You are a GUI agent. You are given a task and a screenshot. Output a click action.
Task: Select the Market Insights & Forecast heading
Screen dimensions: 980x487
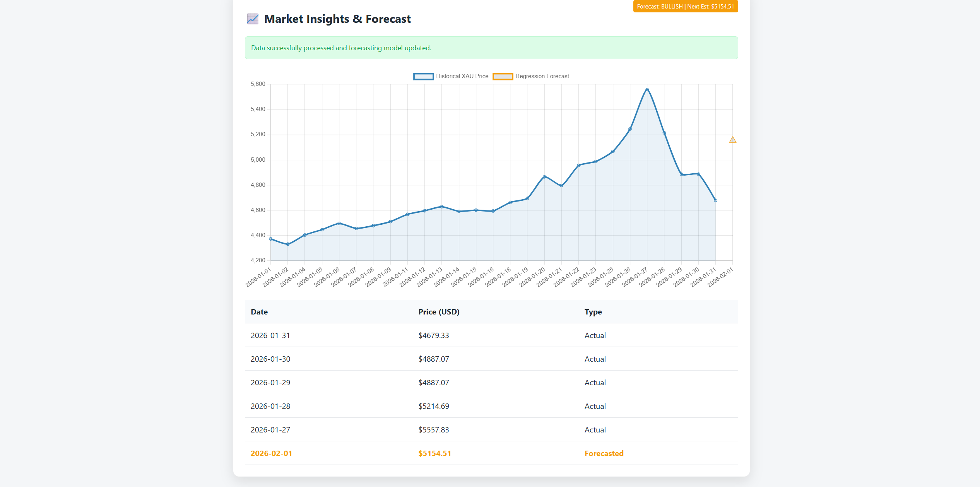[337, 19]
